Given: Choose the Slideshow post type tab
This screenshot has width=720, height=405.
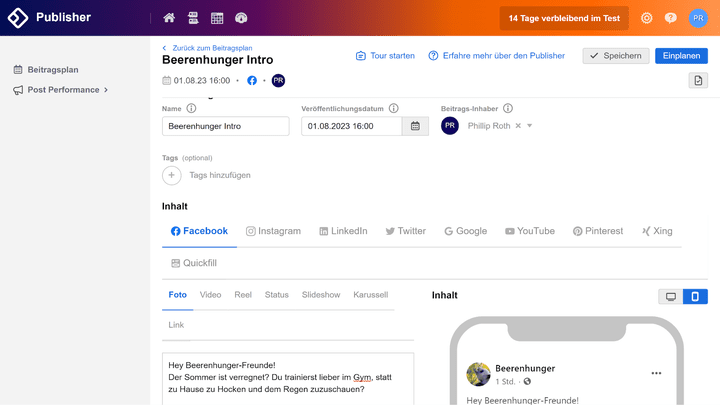Looking at the screenshot, I should [x=321, y=295].
